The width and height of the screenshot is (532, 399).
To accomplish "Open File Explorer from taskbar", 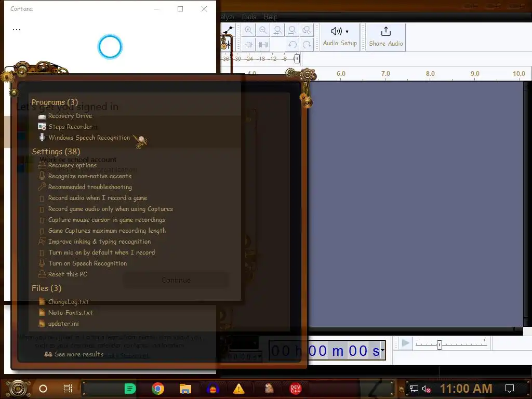I will point(185,389).
